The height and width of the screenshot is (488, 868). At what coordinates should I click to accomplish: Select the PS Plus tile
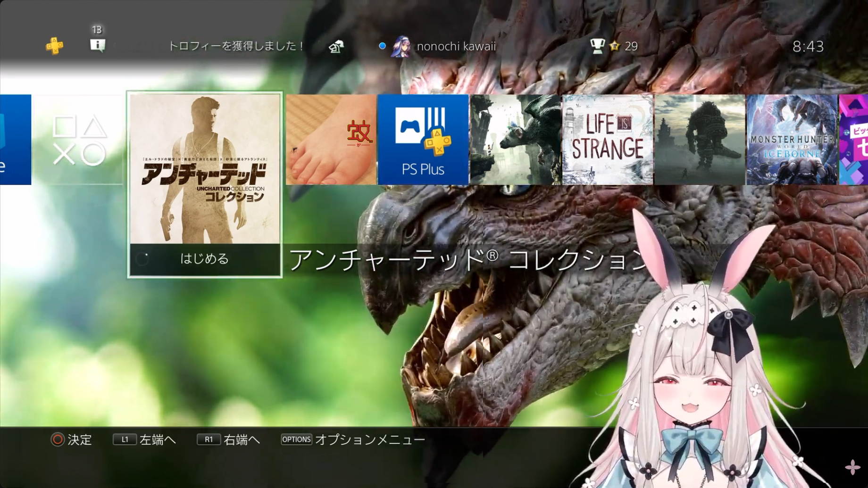(x=423, y=140)
